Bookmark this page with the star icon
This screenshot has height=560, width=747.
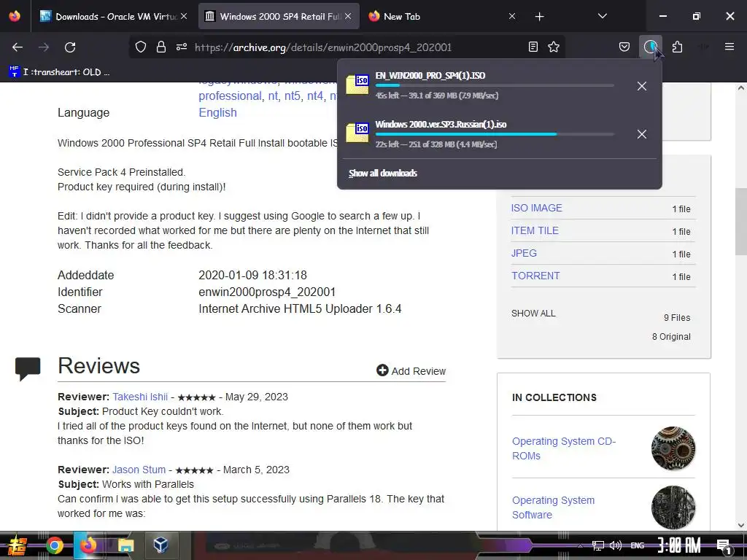tap(553, 47)
